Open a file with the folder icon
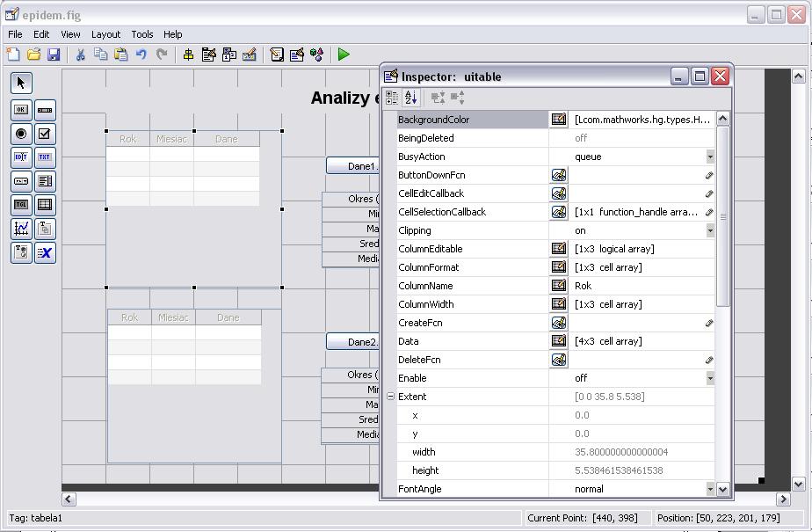This screenshot has height=532, width=812. [x=33, y=54]
